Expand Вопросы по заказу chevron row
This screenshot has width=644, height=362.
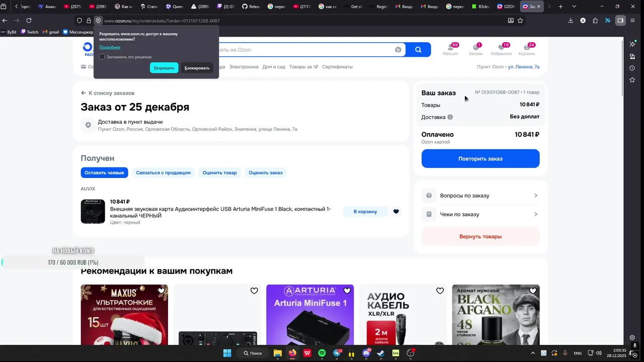click(x=480, y=196)
